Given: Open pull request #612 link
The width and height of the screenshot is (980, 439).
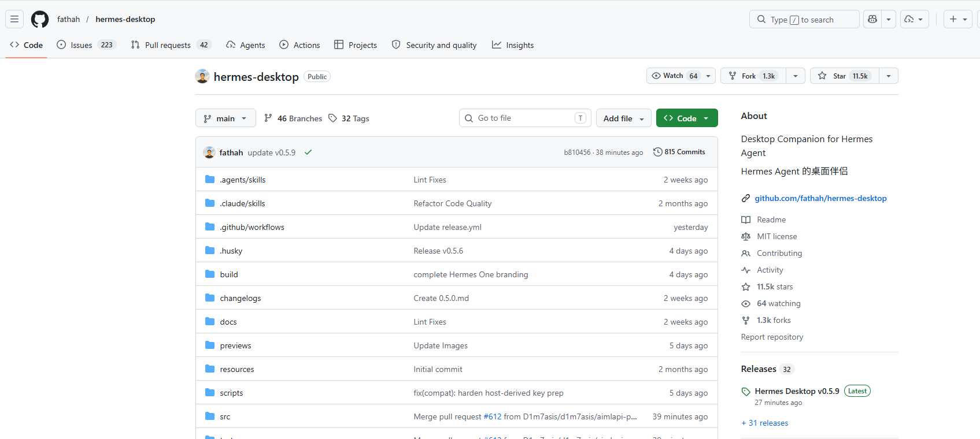Looking at the screenshot, I should pos(493,416).
